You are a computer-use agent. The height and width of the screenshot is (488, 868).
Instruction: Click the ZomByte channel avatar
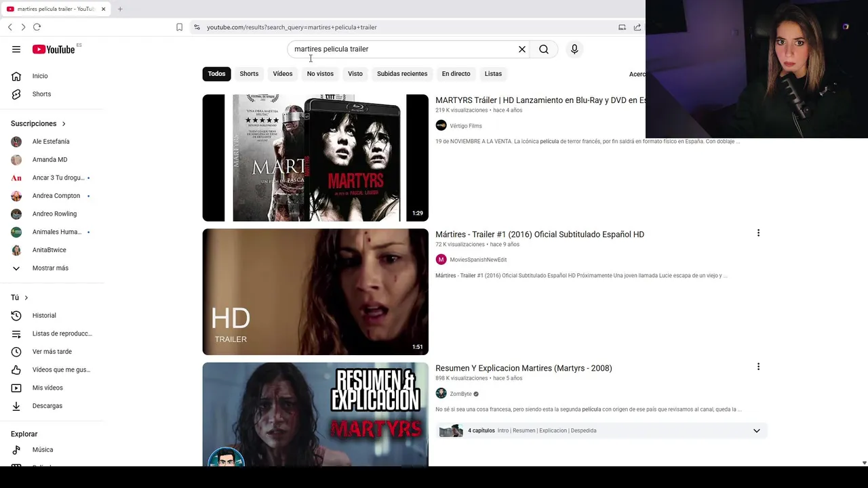pos(441,394)
